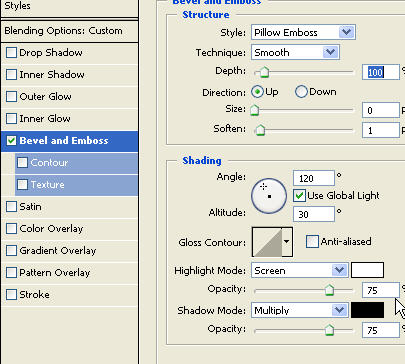Image resolution: width=405 pixels, height=364 pixels.
Task: Click the Highlight Opacity slider handle
Action: (x=329, y=290)
